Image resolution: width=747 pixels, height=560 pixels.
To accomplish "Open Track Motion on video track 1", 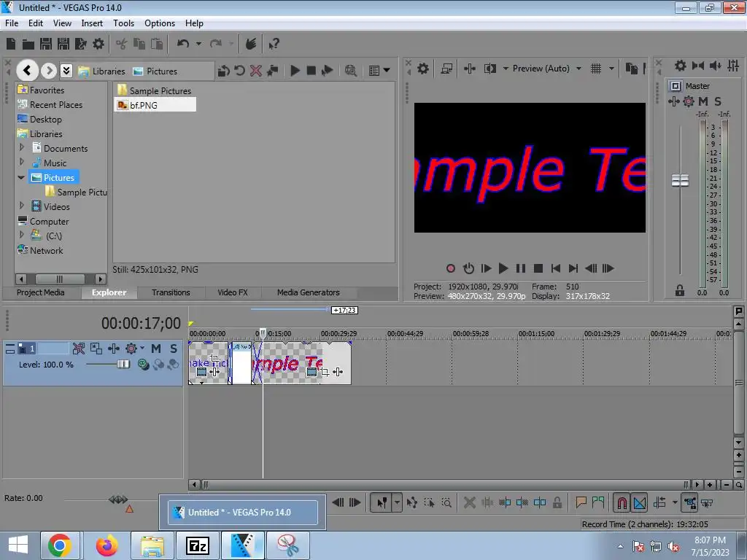I will (x=96, y=349).
